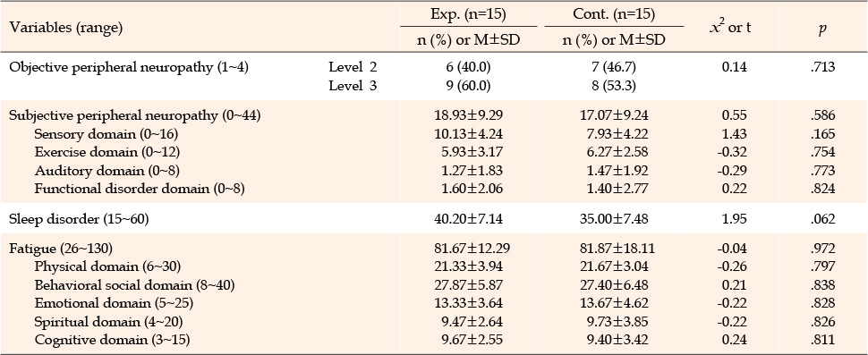Click the x² or t header
868x355 pixels.
coord(730,27)
